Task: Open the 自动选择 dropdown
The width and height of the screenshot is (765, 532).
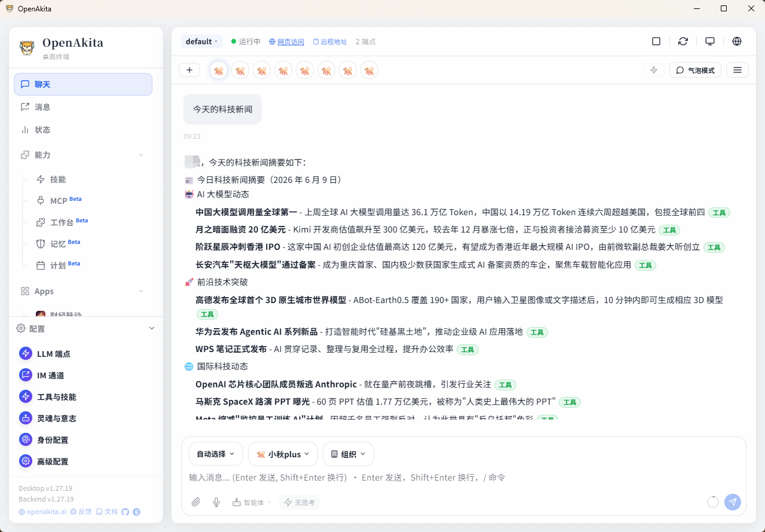Action: point(216,454)
